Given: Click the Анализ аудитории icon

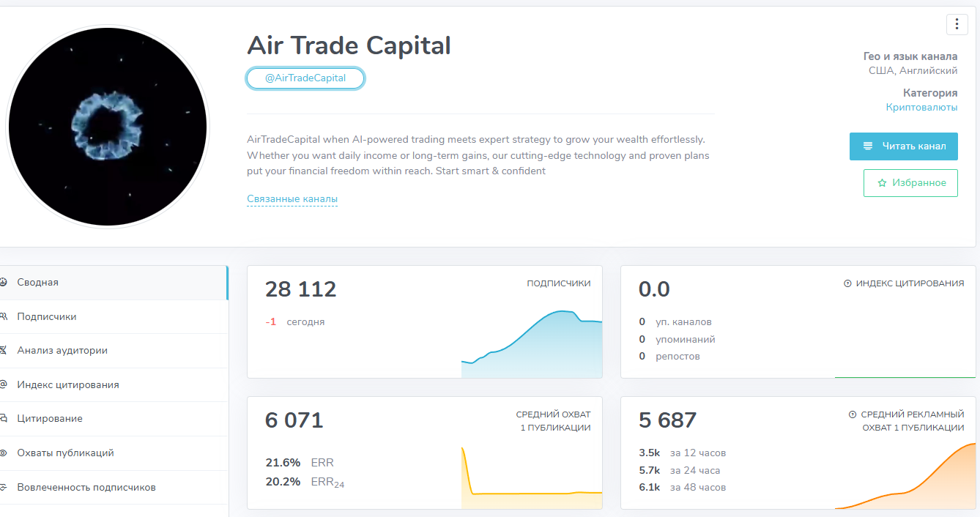Looking at the screenshot, I should [4, 350].
